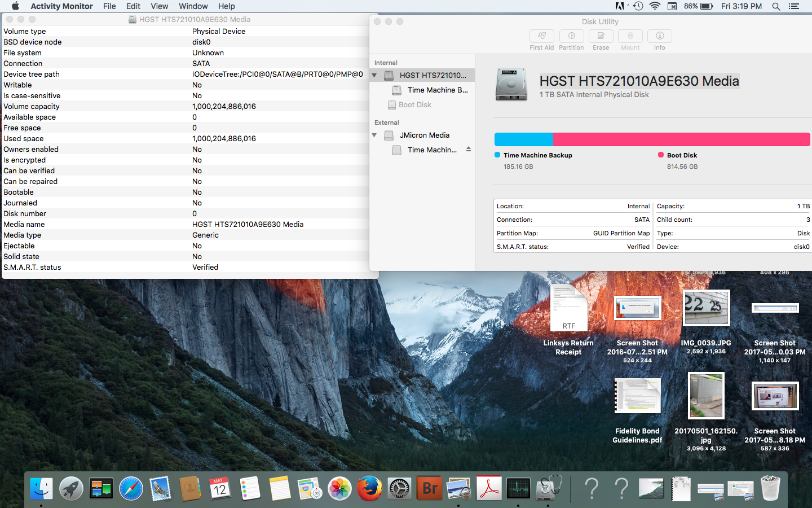
Task: Select HGST HTS721010 in the sidebar
Action: tap(422, 75)
